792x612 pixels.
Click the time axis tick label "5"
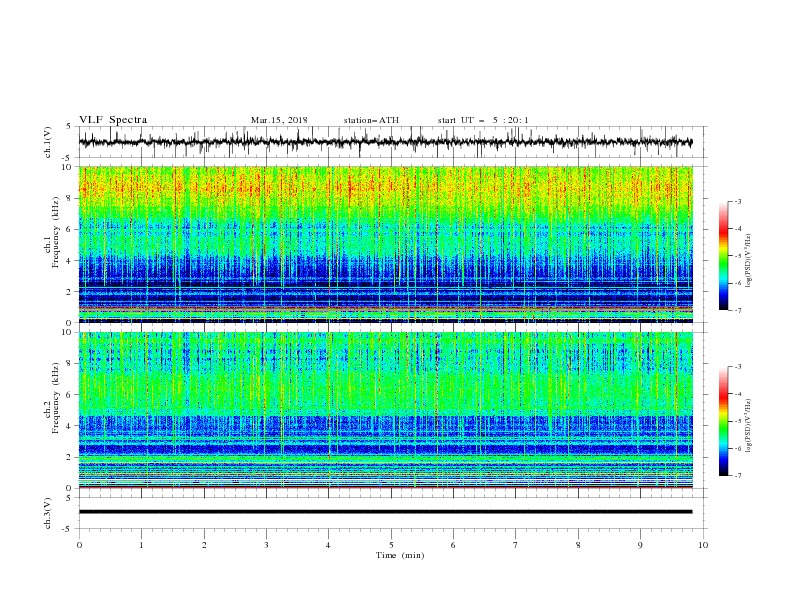point(391,545)
